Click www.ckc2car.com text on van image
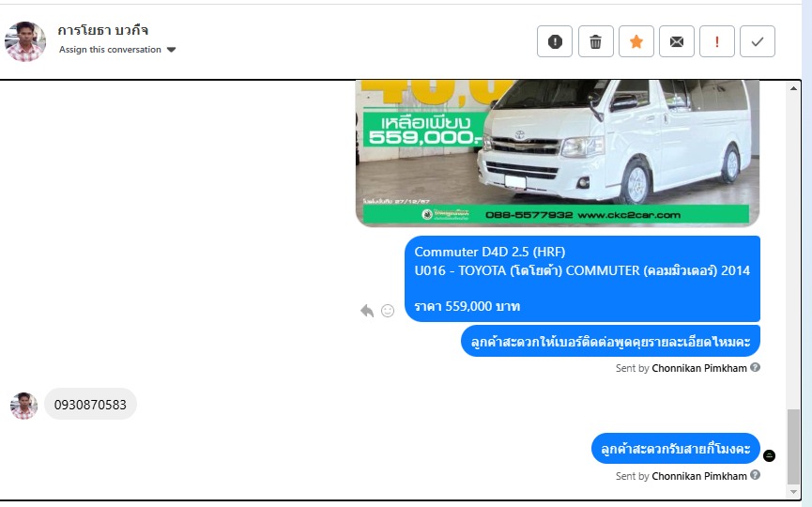The image size is (812, 507). pyautogui.click(x=629, y=215)
